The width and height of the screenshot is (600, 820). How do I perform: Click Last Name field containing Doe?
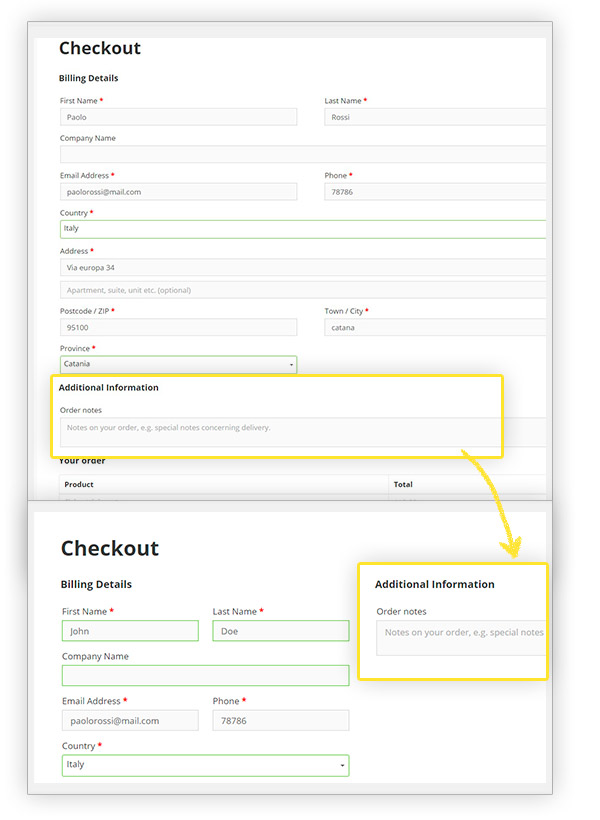[280, 631]
